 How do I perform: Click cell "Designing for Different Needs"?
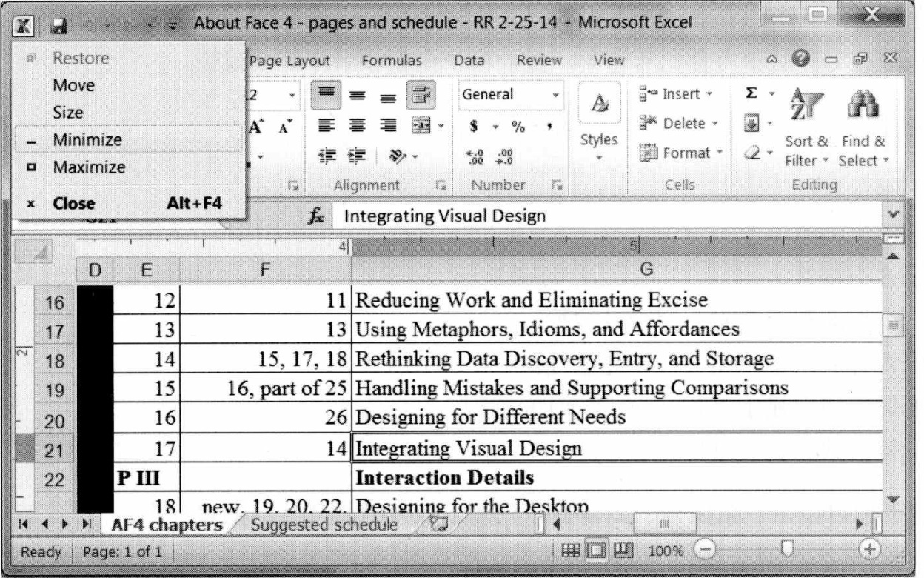(617, 419)
